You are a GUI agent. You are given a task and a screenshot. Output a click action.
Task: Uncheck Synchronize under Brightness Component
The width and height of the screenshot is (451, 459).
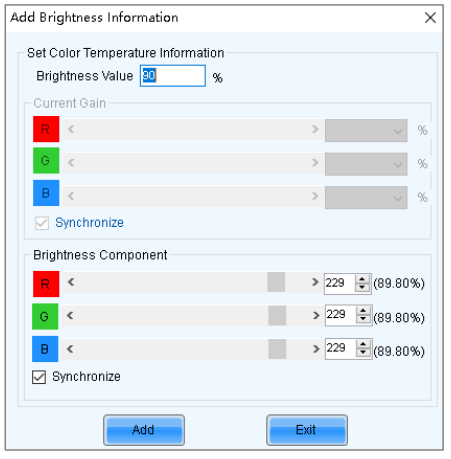pos(39,377)
